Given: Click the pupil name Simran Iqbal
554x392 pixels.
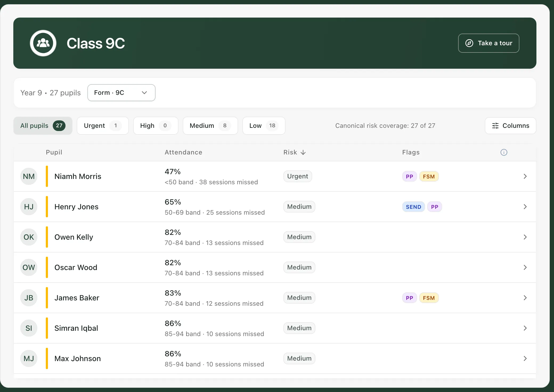Looking at the screenshot, I should (76, 328).
